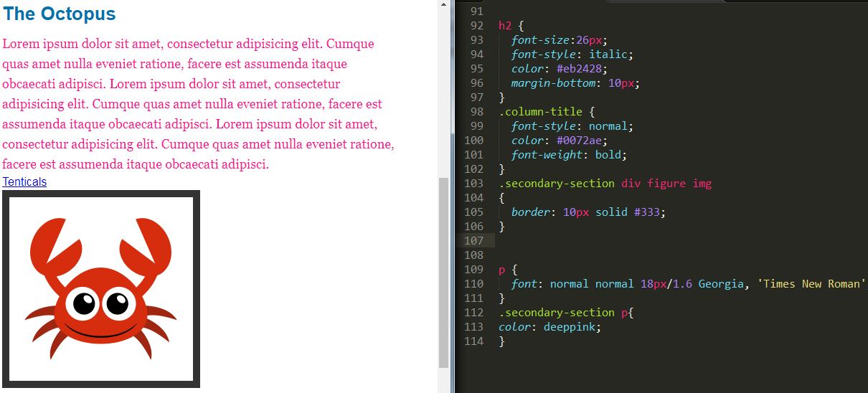
Task: Click the browser scrollbar up arrow
Action: [x=443, y=4]
